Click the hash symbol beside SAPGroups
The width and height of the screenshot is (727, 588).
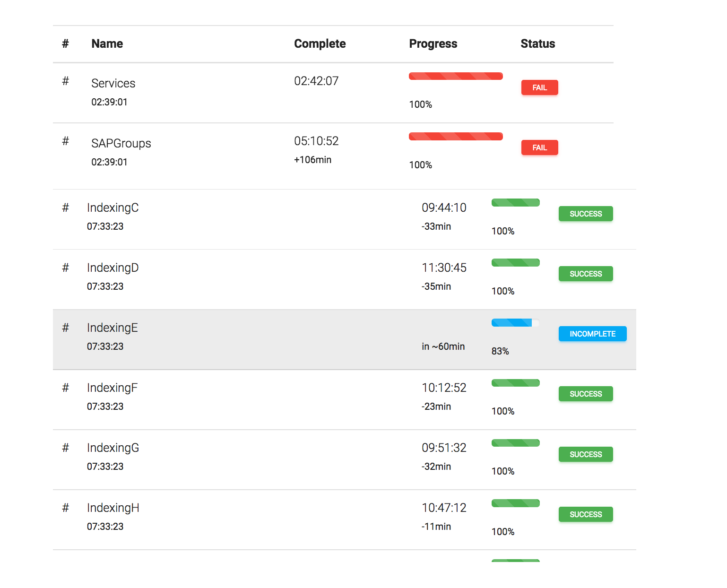(x=66, y=141)
